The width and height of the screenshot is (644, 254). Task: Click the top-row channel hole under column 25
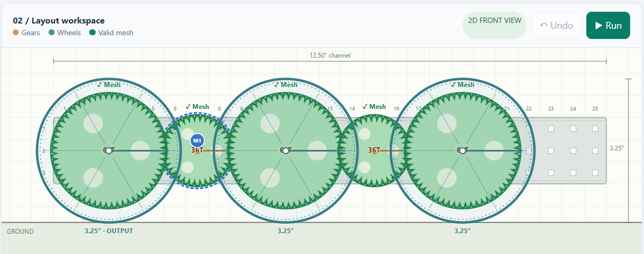point(595,129)
